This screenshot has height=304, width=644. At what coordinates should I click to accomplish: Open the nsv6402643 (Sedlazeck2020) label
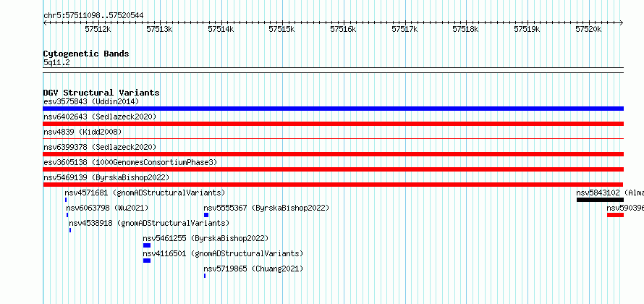pyautogui.click(x=100, y=117)
